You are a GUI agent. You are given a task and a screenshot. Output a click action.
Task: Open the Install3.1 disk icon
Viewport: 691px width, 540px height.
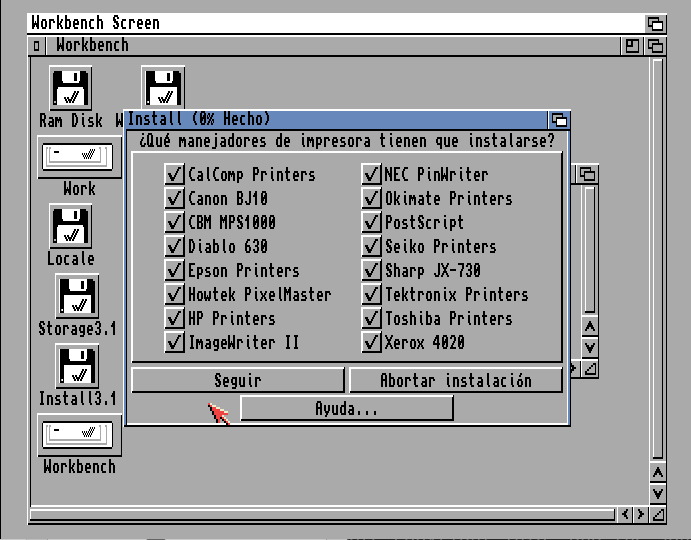coord(76,367)
